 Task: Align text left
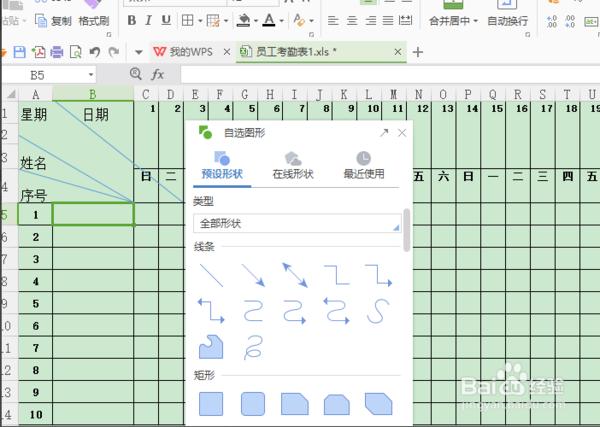[x=333, y=21]
